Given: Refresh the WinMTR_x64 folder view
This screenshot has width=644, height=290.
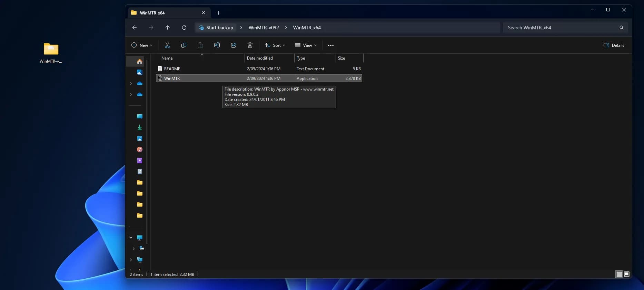Looking at the screenshot, I should (x=184, y=28).
